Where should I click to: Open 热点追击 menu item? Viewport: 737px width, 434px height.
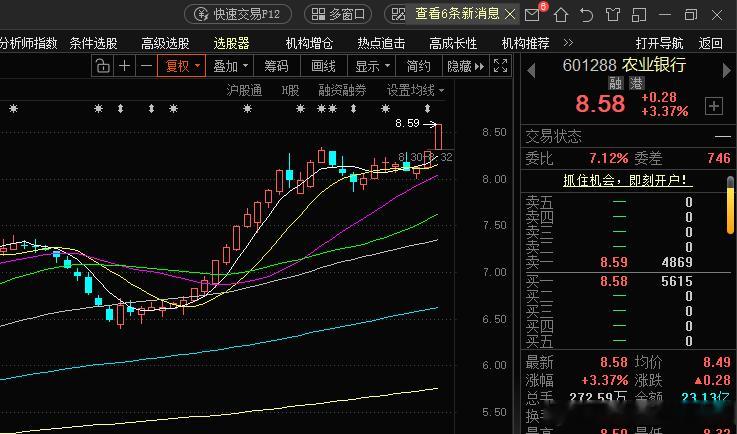(x=381, y=44)
